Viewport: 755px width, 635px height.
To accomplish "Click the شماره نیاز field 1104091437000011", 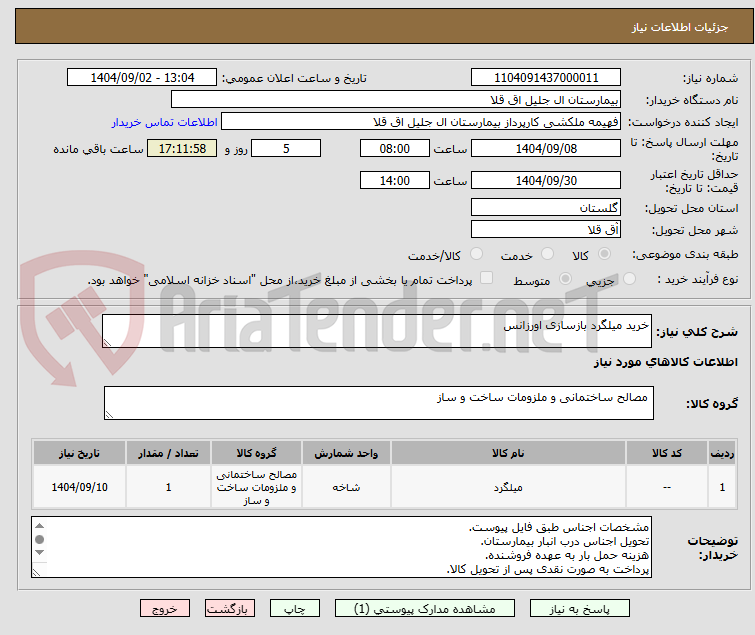I will [546, 78].
